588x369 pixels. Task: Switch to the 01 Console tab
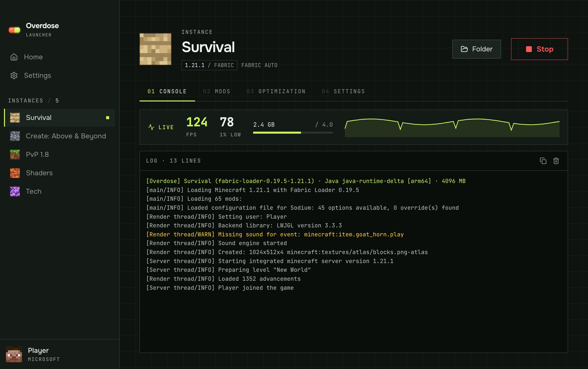coord(167,92)
